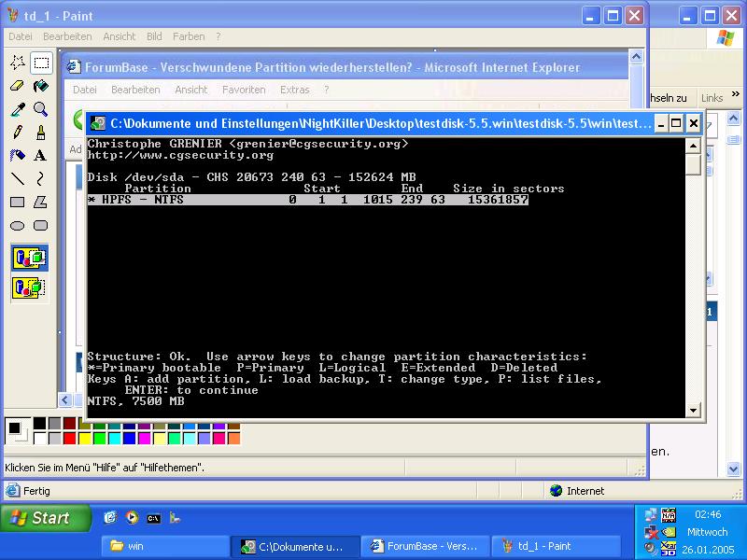
Task: Choose the Fill With Color bucket tool
Action: pyautogui.click(x=41, y=86)
